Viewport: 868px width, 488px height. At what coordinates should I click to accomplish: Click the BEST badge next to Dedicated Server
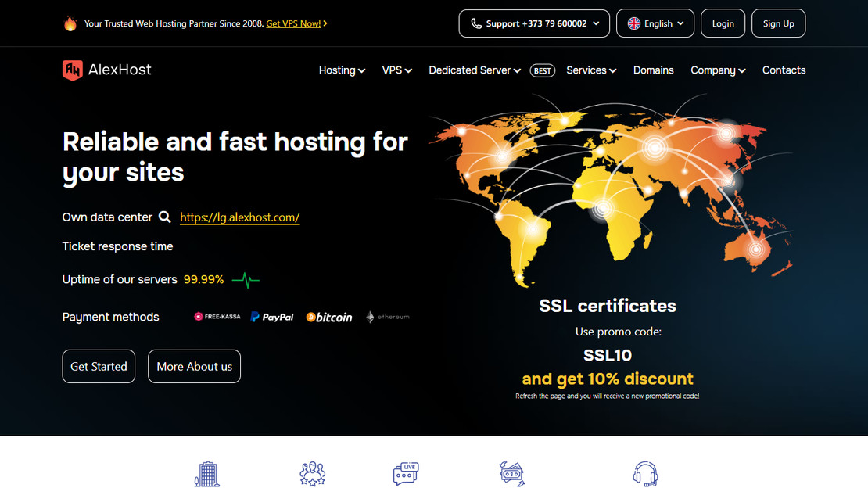[543, 70]
